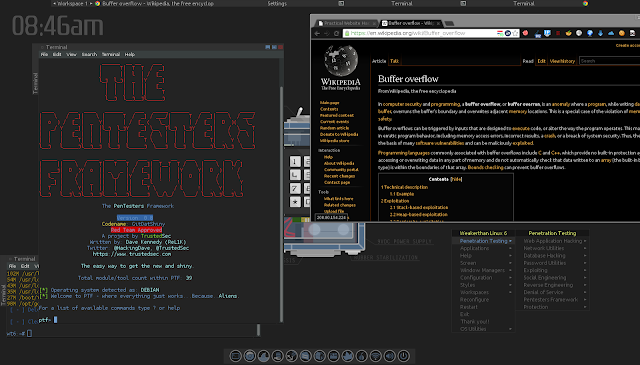
Task: Open the Recent changes sidebar link
Action: pos(339,176)
